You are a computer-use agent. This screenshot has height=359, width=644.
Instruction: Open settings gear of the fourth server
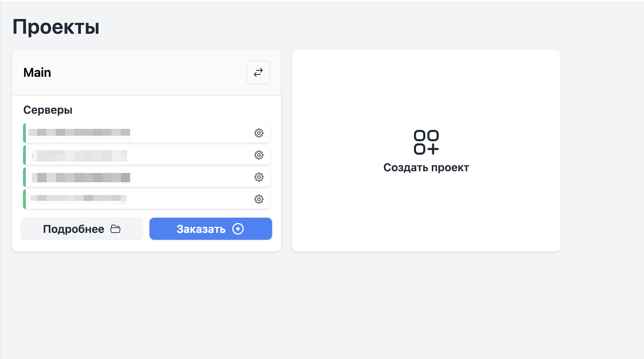pos(259,199)
